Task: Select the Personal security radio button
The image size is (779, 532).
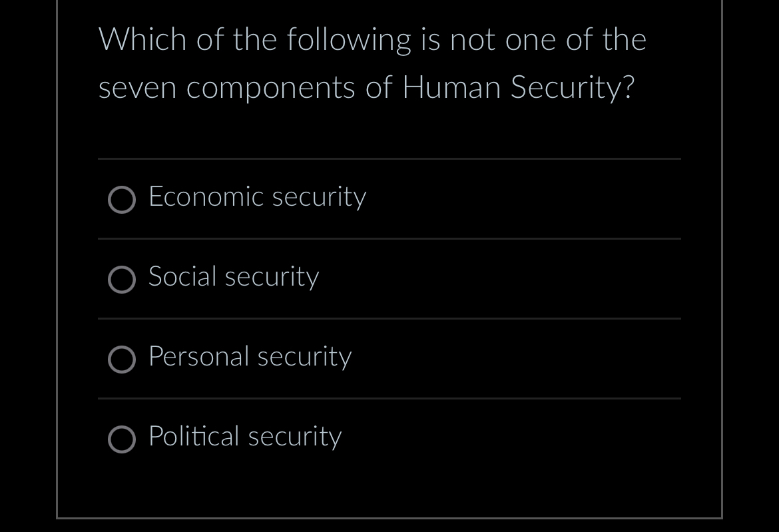Action: 122,360
